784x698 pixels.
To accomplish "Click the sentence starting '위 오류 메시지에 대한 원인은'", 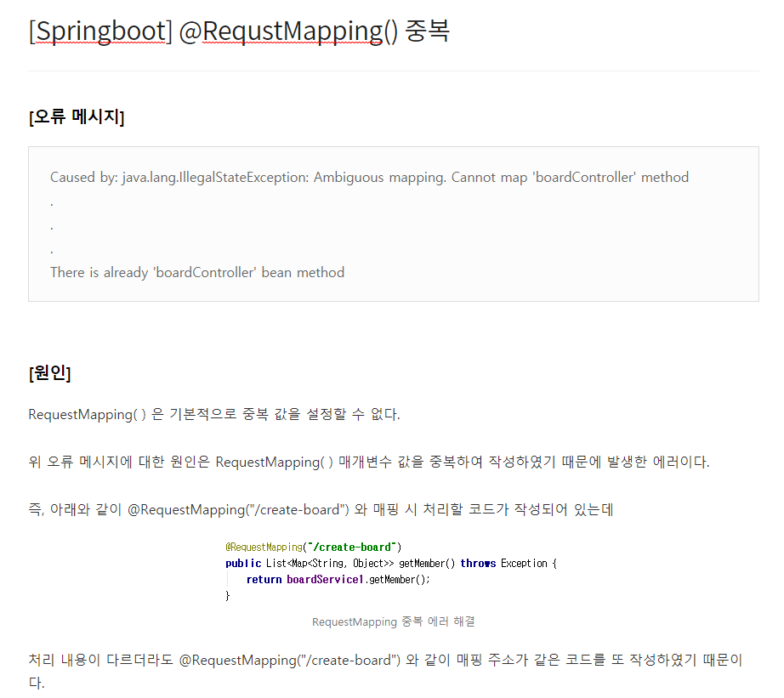I will pyautogui.click(x=369, y=462).
